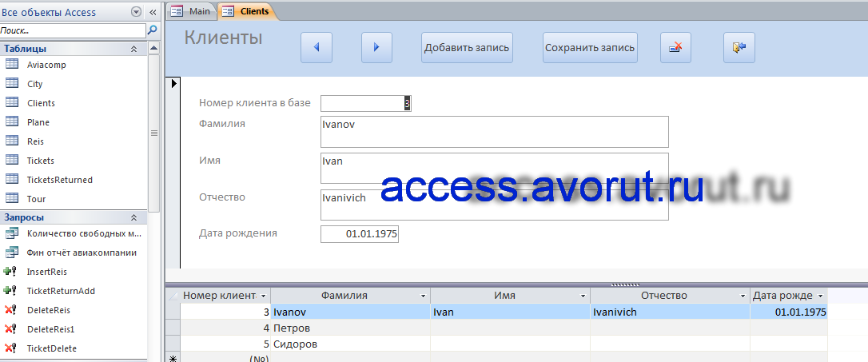Run TicketReturnAdd append query icon

[10, 291]
